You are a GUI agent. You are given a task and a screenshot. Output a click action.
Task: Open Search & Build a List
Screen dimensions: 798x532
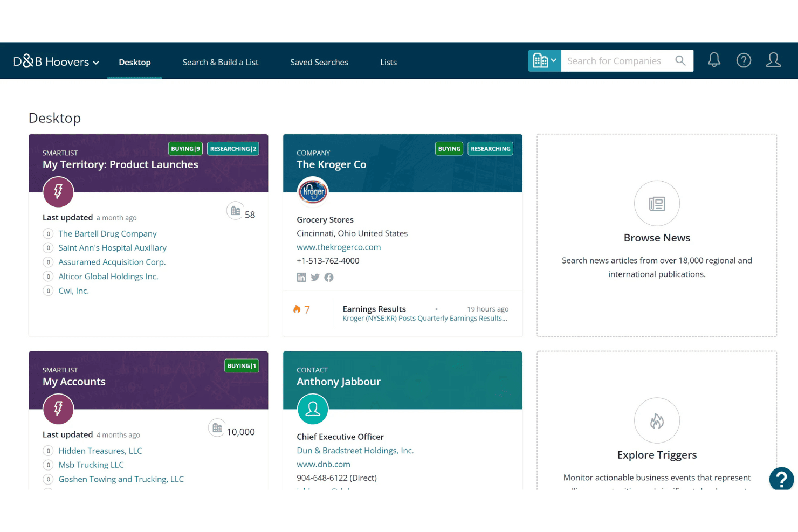(221, 62)
